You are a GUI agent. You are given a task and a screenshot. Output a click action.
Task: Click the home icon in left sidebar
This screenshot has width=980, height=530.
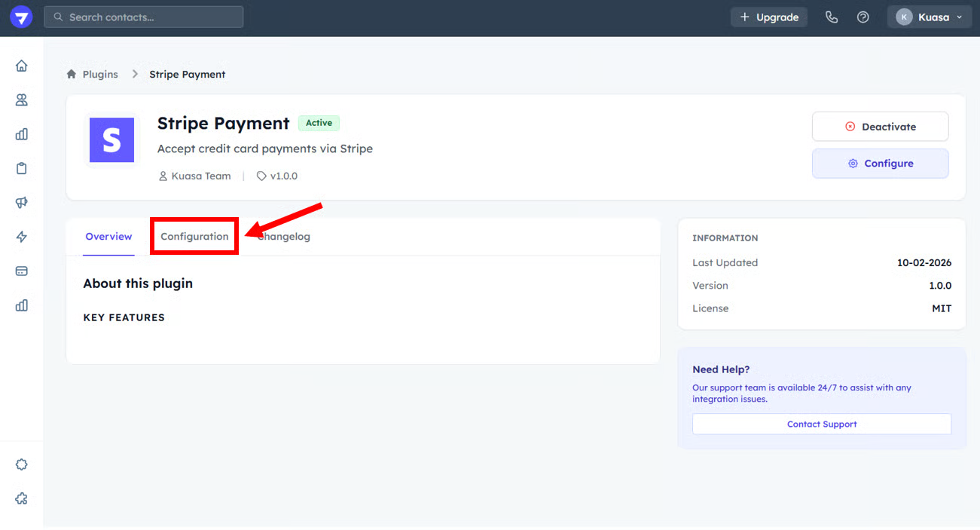pos(22,66)
